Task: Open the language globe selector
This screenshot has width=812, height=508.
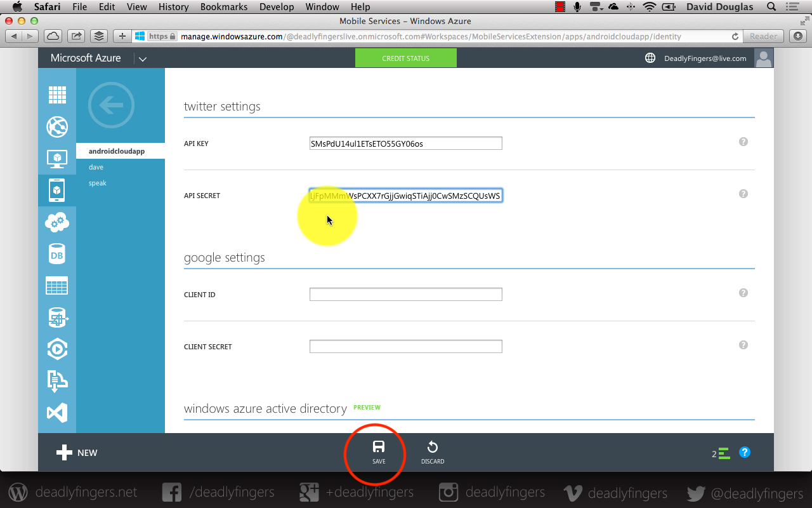Action: pyautogui.click(x=650, y=58)
